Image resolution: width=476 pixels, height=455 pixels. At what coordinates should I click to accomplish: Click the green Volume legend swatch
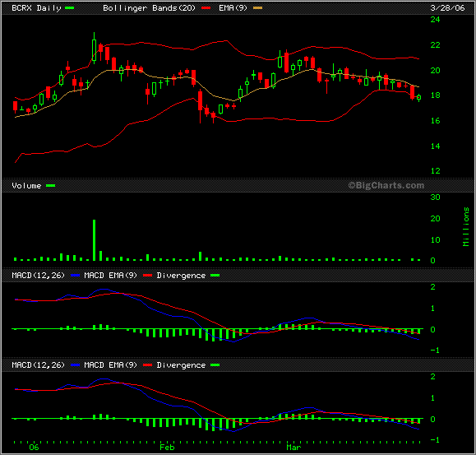(x=50, y=186)
